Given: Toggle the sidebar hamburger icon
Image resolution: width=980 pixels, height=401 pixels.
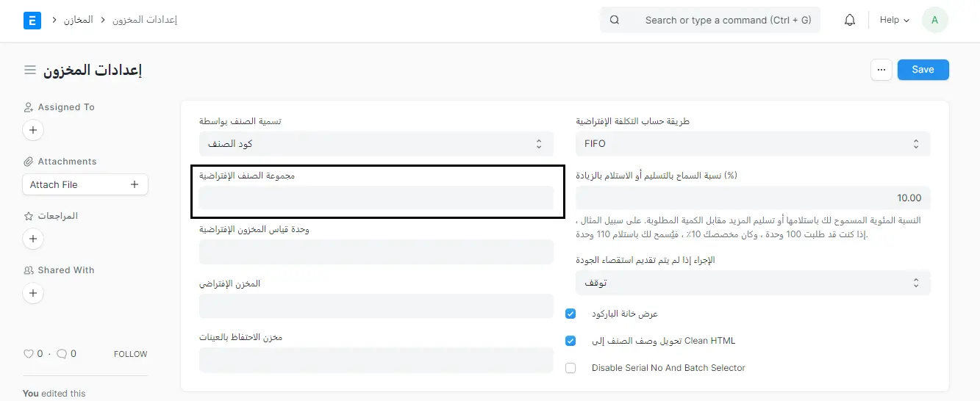Looking at the screenshot, I should (30, 70).
